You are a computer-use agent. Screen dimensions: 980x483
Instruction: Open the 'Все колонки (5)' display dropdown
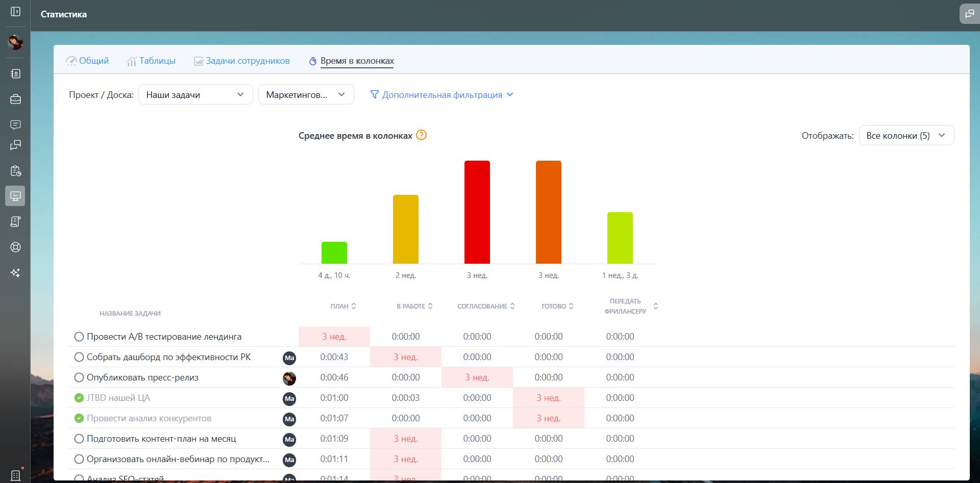pyautogui.click(x=906, y=136)
